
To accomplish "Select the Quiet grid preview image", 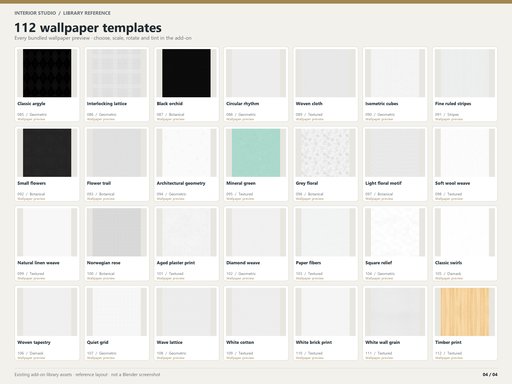I will (117, 312).
